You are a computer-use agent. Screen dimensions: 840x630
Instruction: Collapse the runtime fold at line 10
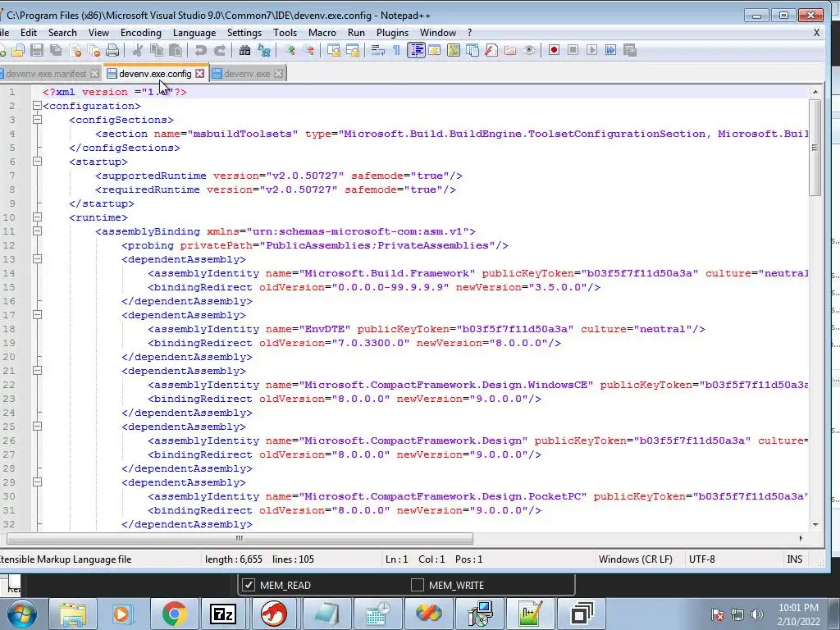tap(37, 217)
